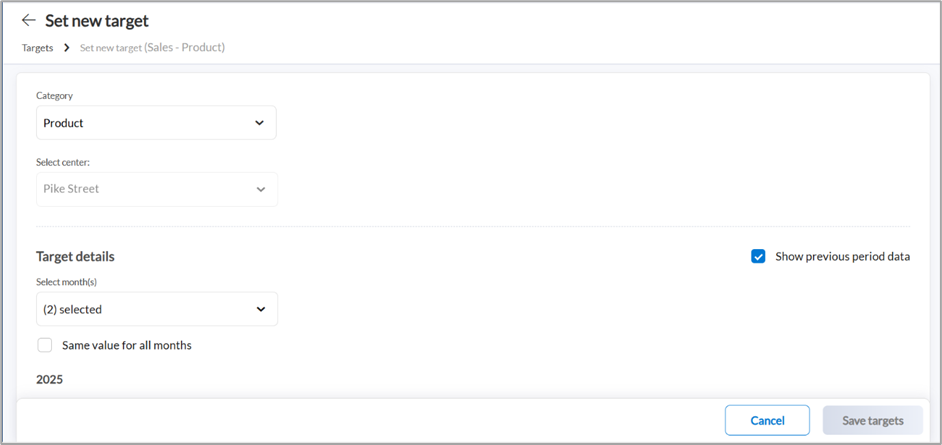Click the breadcrumb chevron separator after Targets
Viewport: 942px width, 445px height.
pos(66,47)
